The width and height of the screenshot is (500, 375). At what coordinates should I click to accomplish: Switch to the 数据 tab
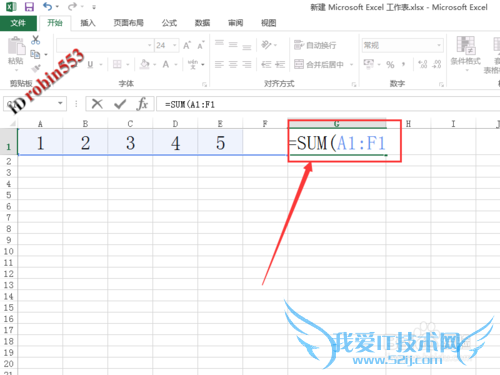[x=202, y=23]
